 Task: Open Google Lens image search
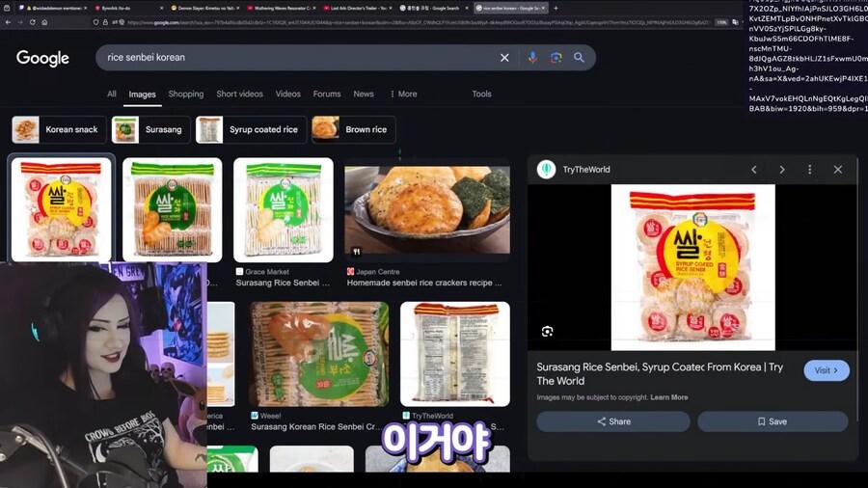[x=556, y=58]
